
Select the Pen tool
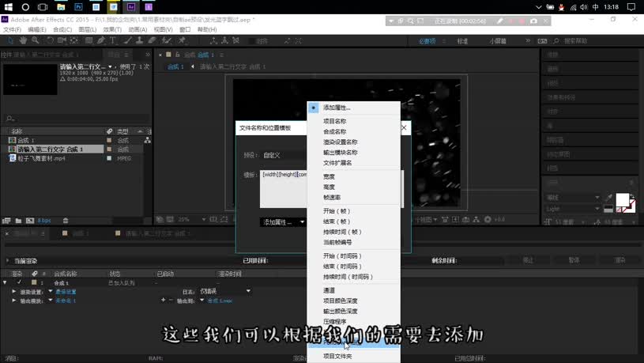[101, 40]
